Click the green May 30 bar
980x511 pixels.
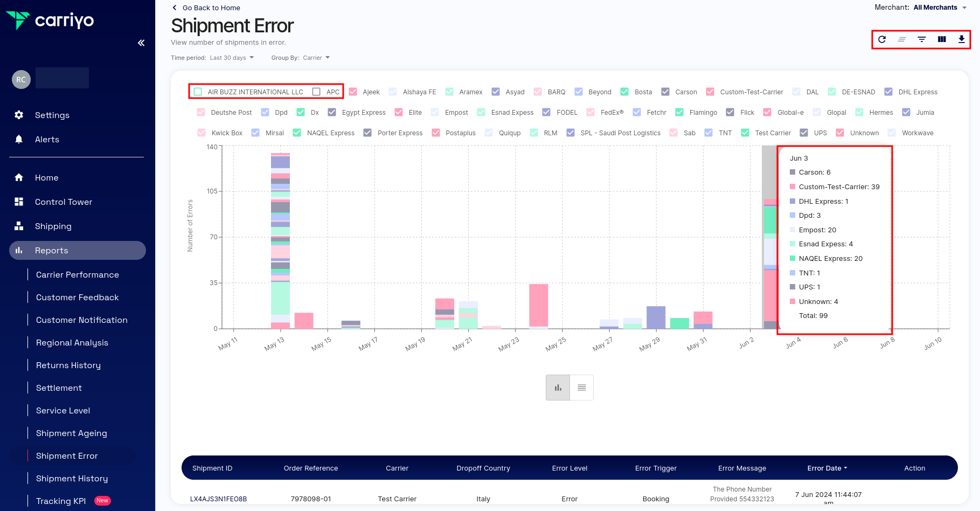click(x=679, y=323)
